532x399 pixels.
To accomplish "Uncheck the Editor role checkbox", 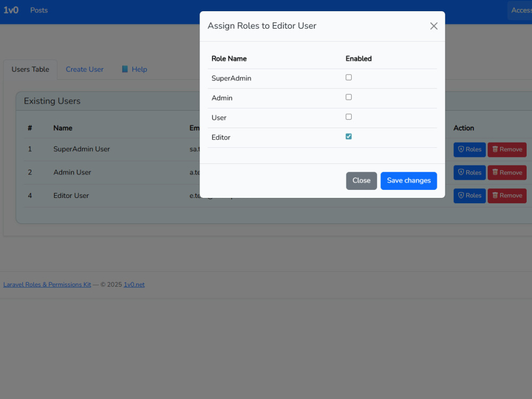I will [x=348, y=136].
